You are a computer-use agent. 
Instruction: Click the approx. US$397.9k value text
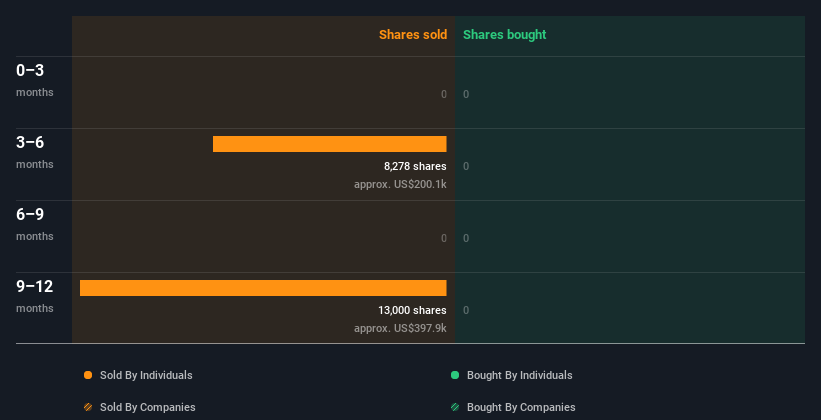[x=400, y=328]
